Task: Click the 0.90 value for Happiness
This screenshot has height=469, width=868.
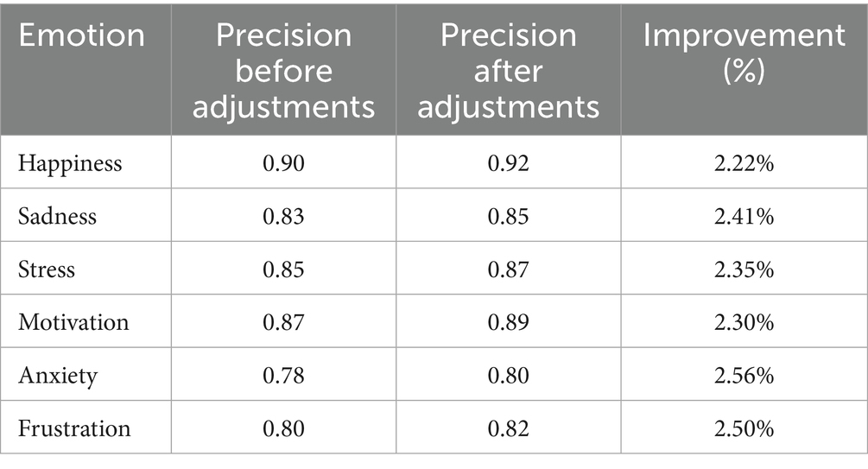Action: (283, 162)
